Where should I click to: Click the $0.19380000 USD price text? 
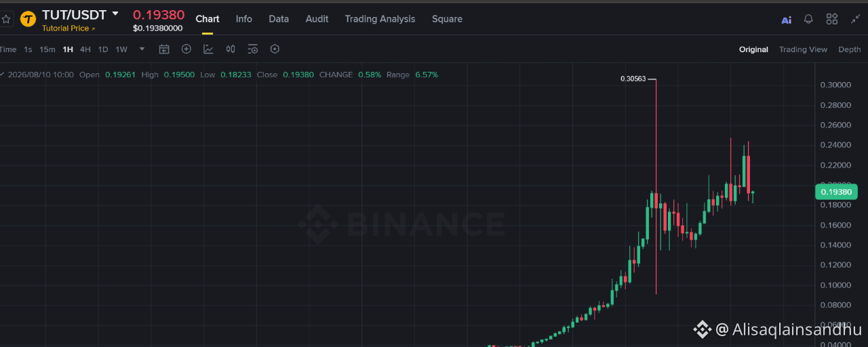pyautogui.click(x=158, y=28)
